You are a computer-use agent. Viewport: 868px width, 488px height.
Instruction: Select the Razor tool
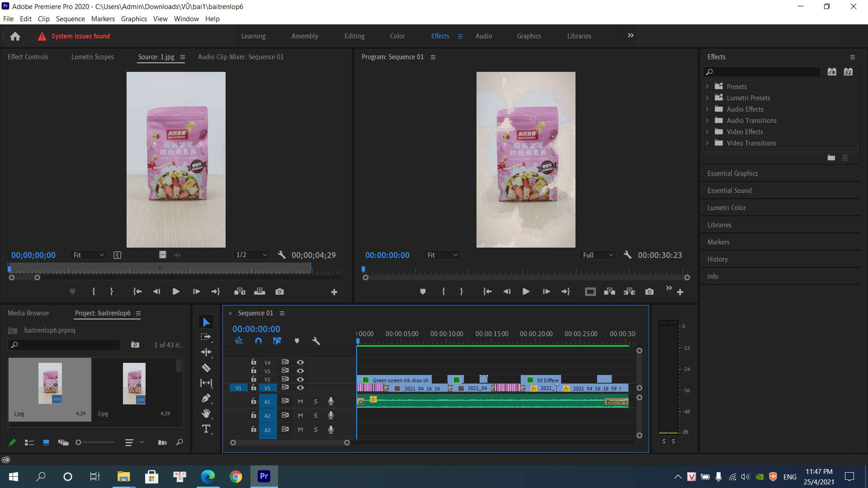tap(206, 368)
